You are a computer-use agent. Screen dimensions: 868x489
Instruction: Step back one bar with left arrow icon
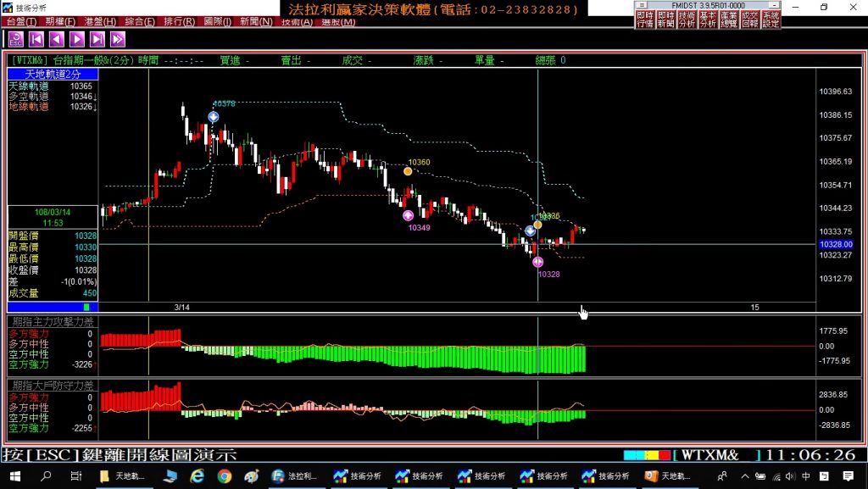[x=57, y=38]
